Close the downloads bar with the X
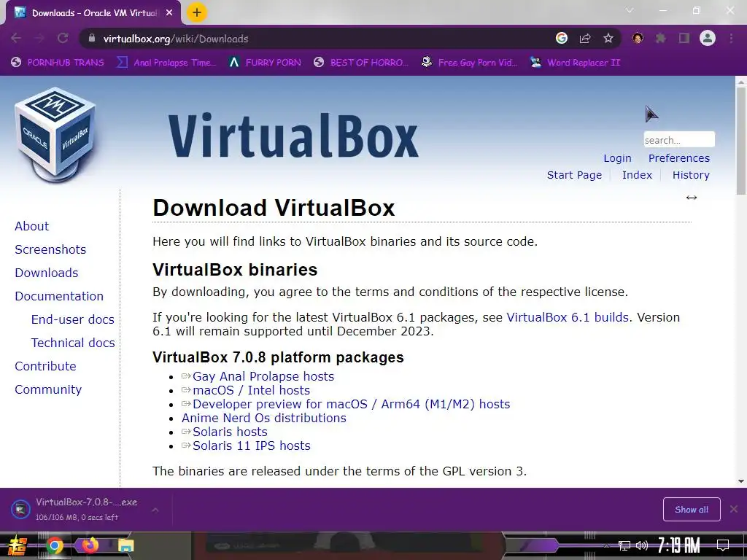This screenshot has height=560, width=747. click(734, 509)
